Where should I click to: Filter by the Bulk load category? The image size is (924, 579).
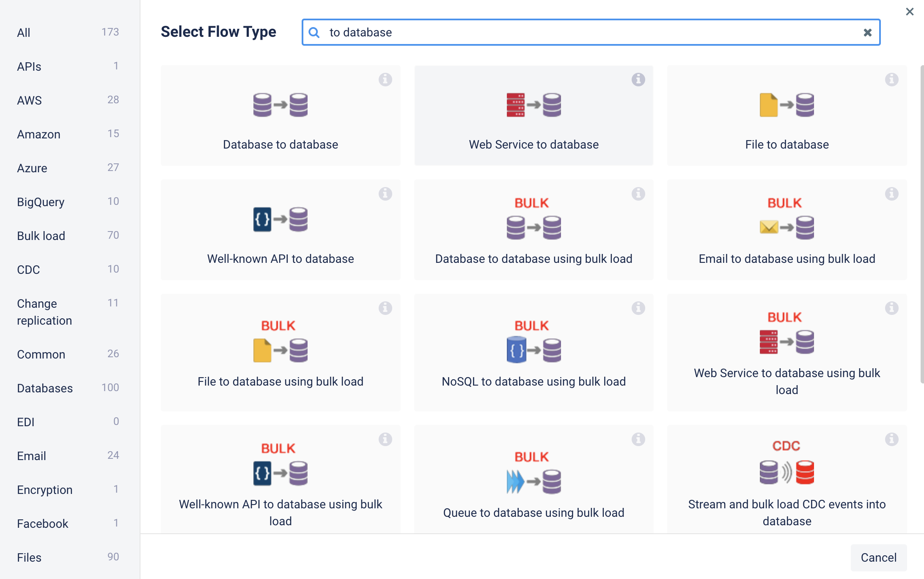(41, 236)
